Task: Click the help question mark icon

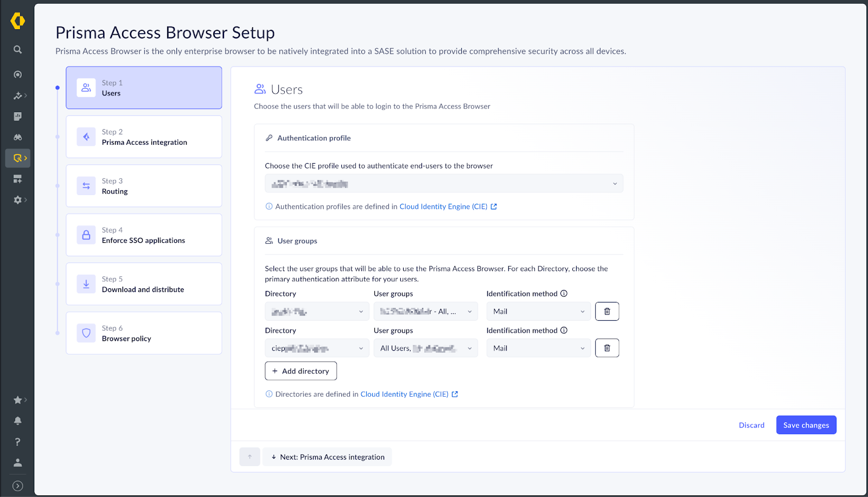Action: [17, 442]
